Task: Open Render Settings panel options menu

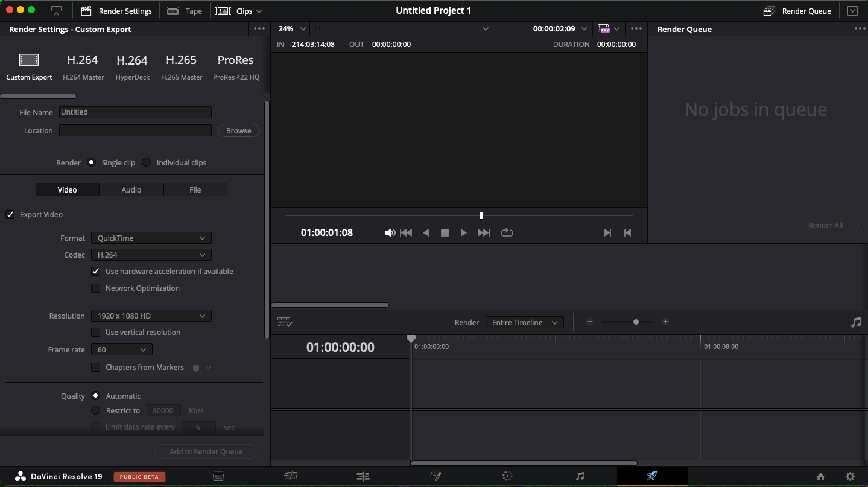Action: point(259,28)
